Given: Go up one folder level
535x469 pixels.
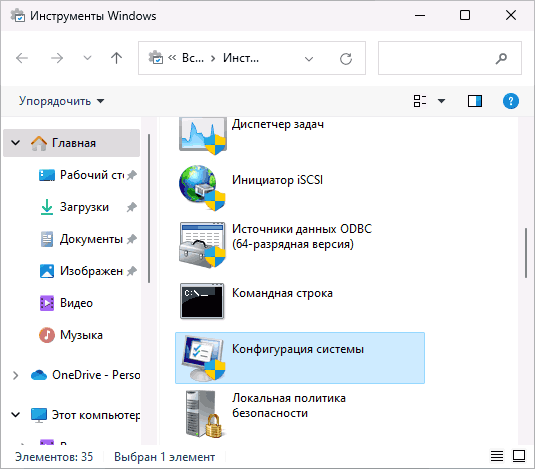Looking at the screenshot, I should tap(116, 58).
